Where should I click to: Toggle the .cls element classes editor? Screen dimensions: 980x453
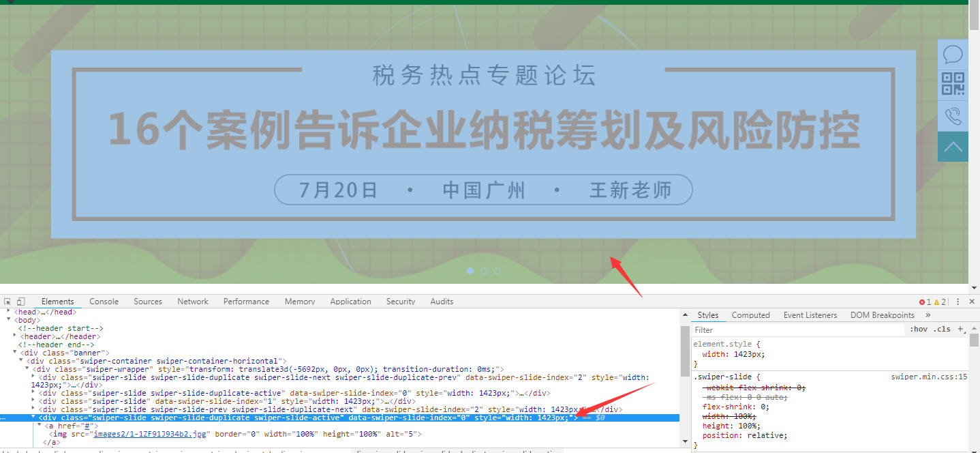pyautogui.click(x=942, y=329)
